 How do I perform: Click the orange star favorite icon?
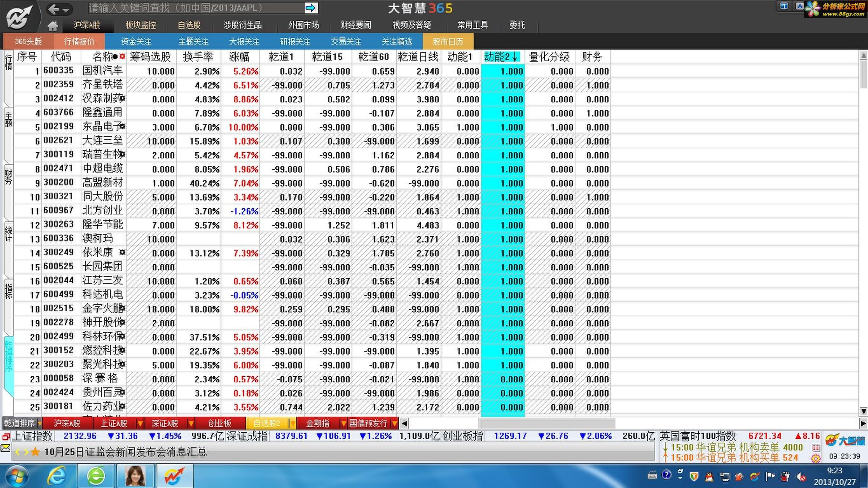(35, 452)
